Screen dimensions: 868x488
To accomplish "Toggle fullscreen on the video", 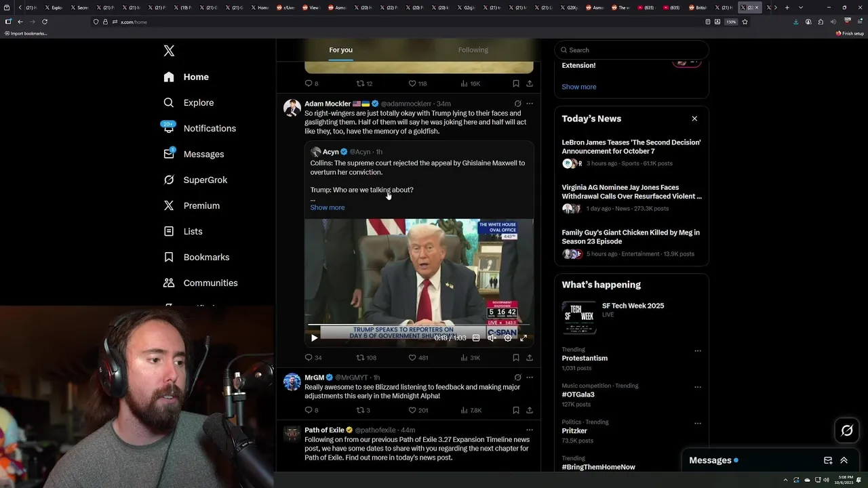I will (x=524, y=338).
